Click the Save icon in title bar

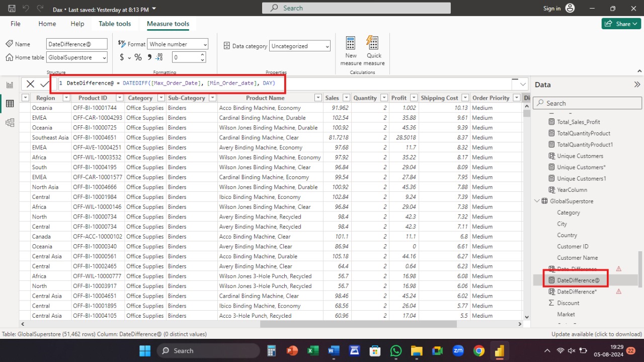click(x=12, y=9)
